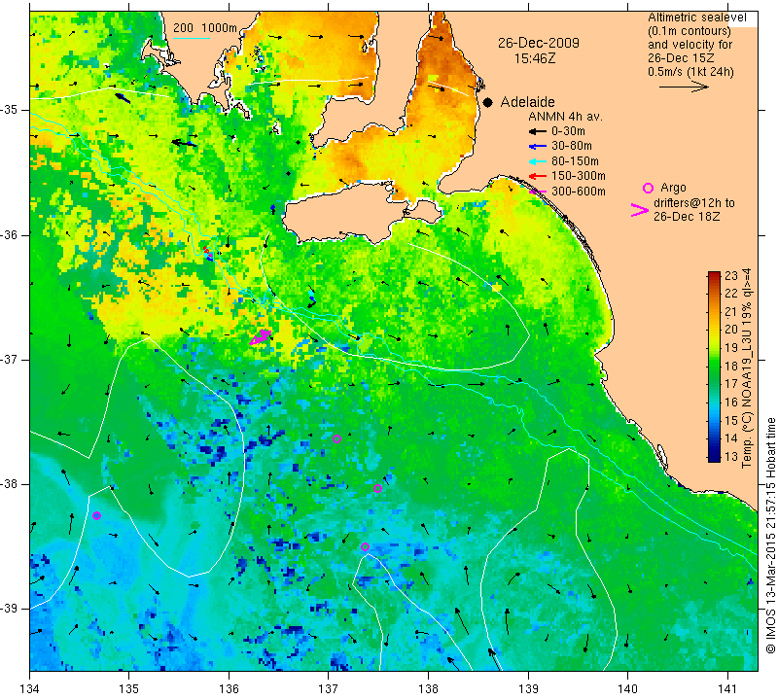Click the '80-150m' depth label

pyautogui.click(x=575, y=161)
